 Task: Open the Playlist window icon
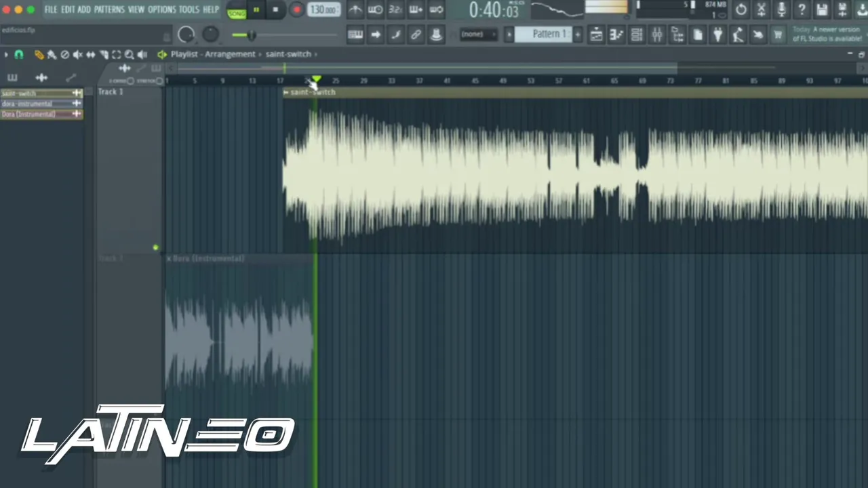596,35
